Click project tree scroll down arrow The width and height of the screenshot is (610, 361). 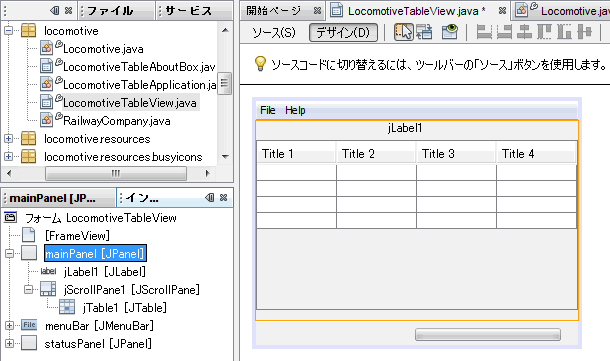click(x=225, y=156)
